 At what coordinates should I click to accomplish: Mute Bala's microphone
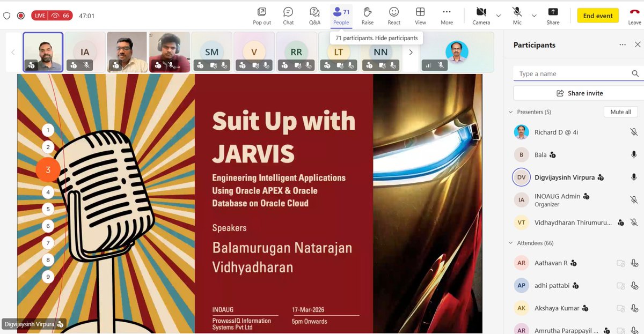(x=634, y=154)
